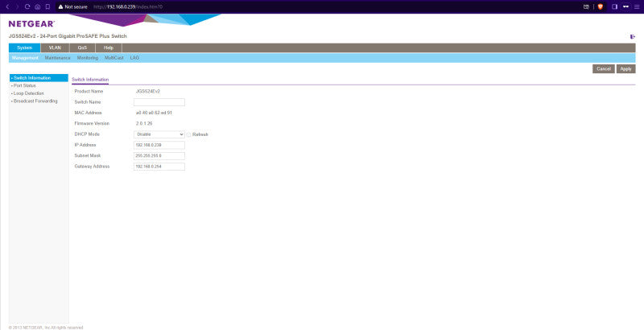Open the DHCP Mode dropdown
Screen dimensions: 644x330
point(159,134)
